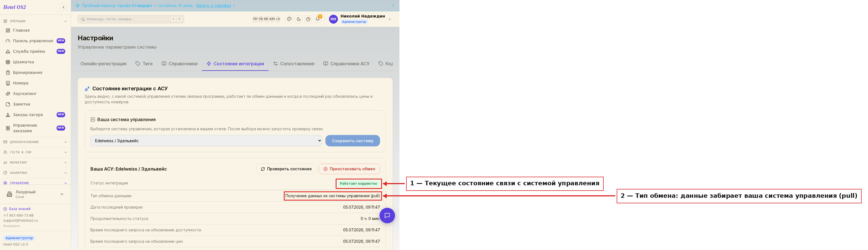Click the Проверить состояние button
The height and width of the screenshot is (250, 868).
click(286, 169)
